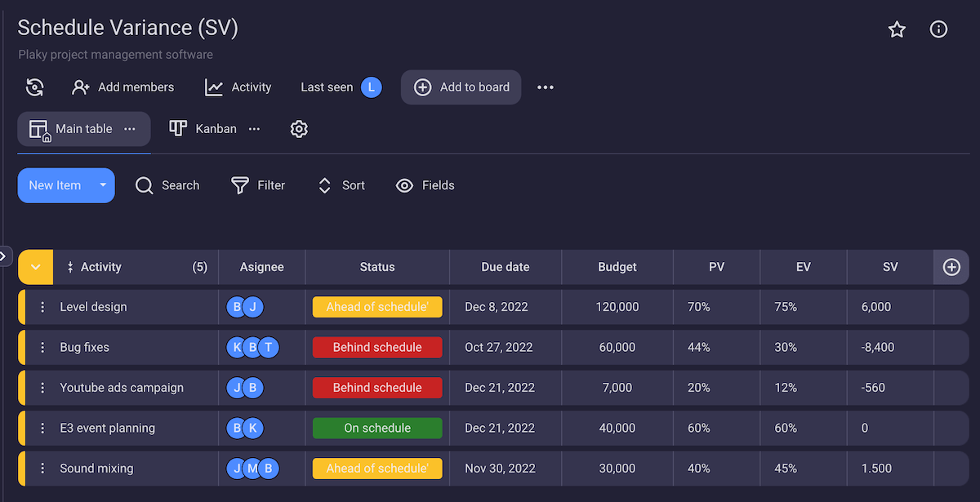Click due date Nov 30, 2022
Screen dimensions: 980x502
click(x=500, y=469)
